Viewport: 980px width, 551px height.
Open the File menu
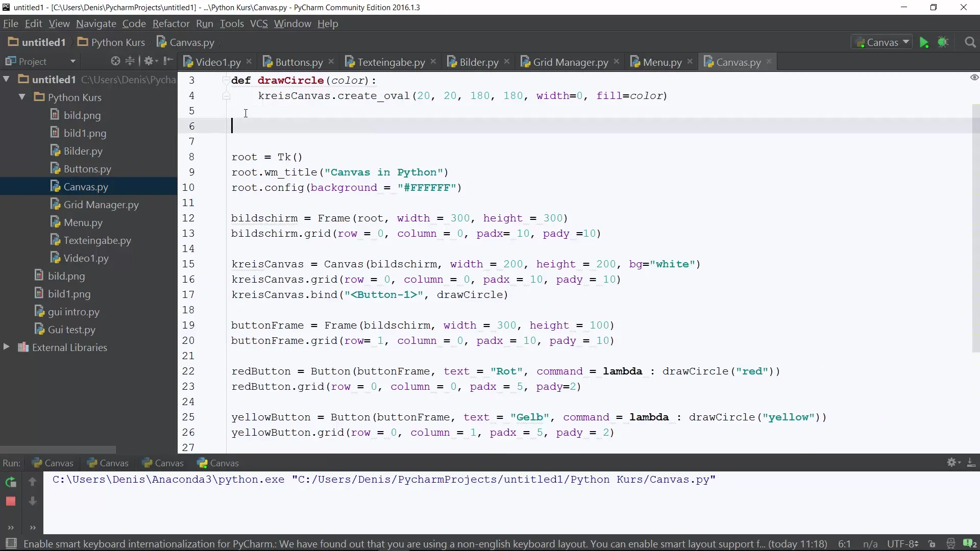pos(10,23)
